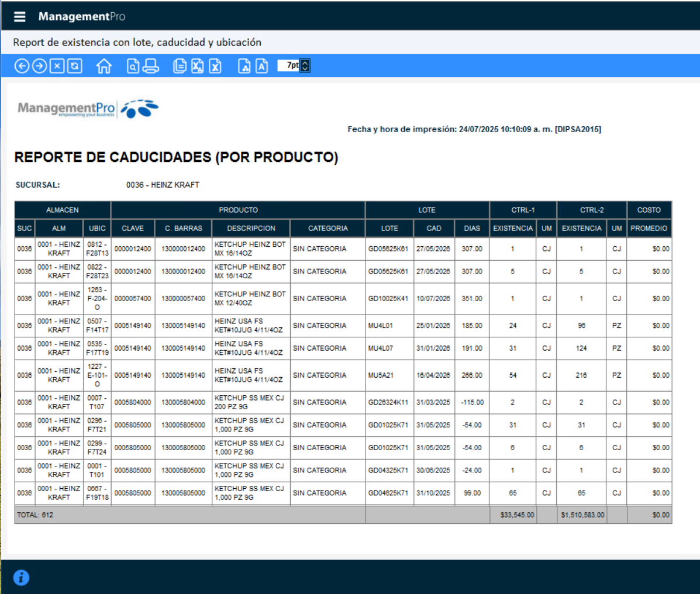Click the COSTO group header

coord(649,210)
